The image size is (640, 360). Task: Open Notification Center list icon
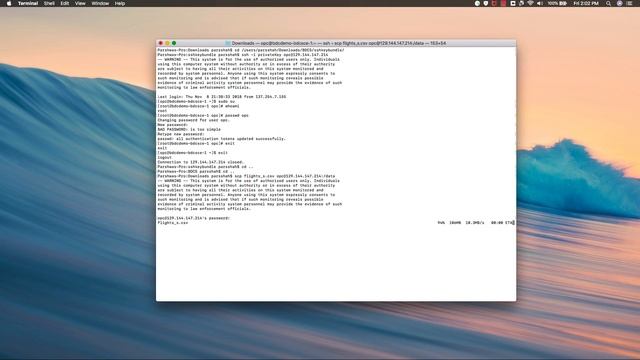click(629, 3)
